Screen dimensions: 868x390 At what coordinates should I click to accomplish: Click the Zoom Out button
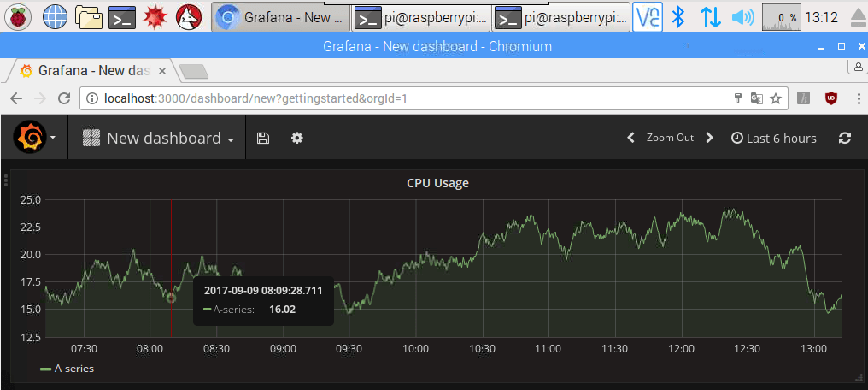coord(670,138)
